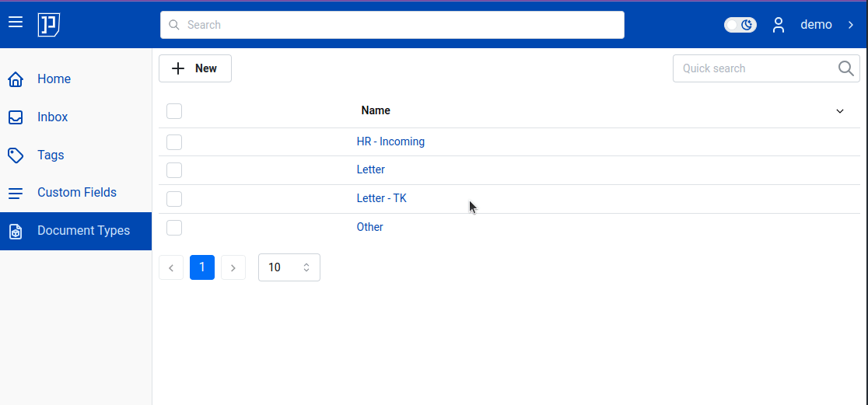Click the magnifier icon in the top search bar
The image size is (868, 405).
pyautogui.click(x=173, y=25)
